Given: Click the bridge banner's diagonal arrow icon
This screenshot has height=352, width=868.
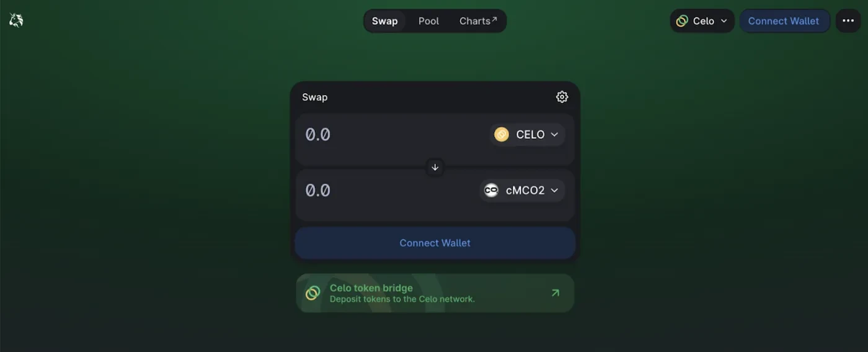Looking at the screenshot, I should (x=555, y=293).
